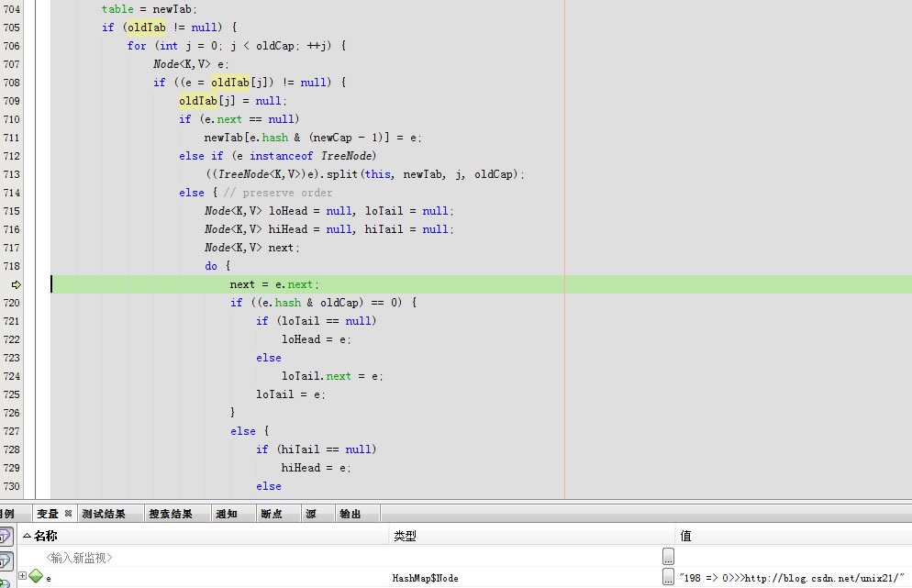Click "split" method call on line 713
Image resolution: width=912 pixels, height=588 pixels.
(343, 174)
